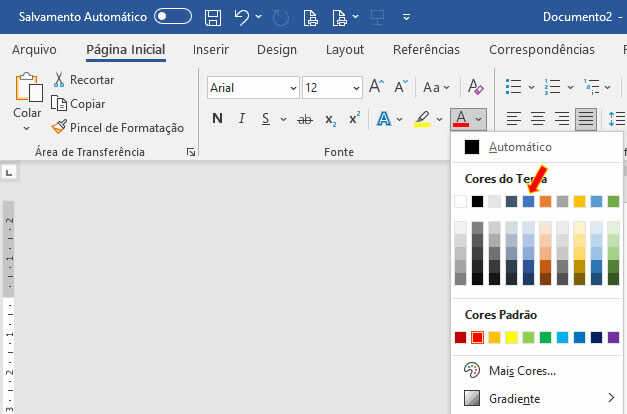The height and width of the screenshot is (414, 627).
Task: Open the Layout tab
Action: pos(345,49)
